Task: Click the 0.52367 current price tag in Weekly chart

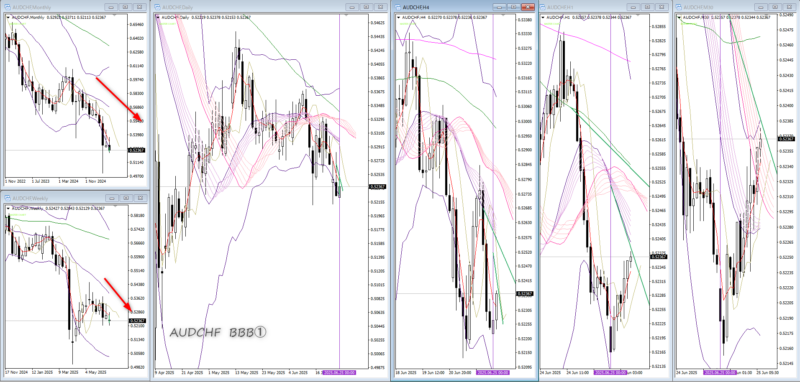Action: 137,320
